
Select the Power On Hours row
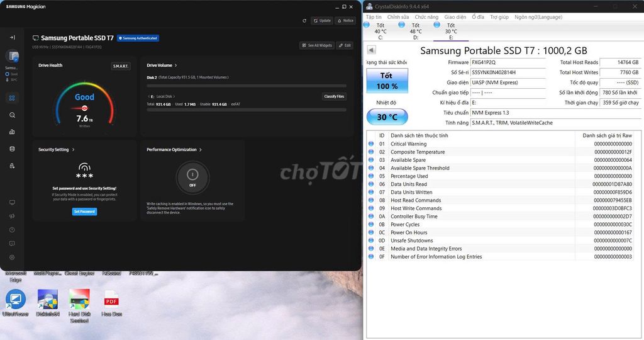[x=500, y=233]
